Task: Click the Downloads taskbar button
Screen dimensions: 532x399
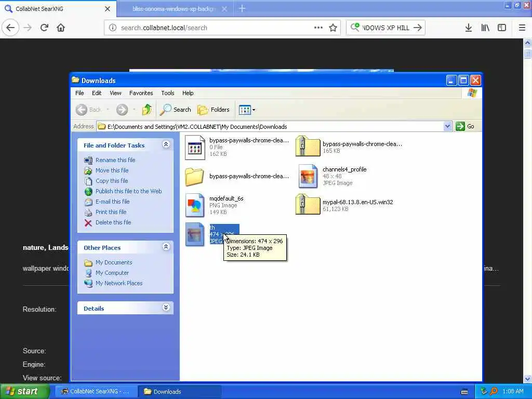Action: (180, 392)
